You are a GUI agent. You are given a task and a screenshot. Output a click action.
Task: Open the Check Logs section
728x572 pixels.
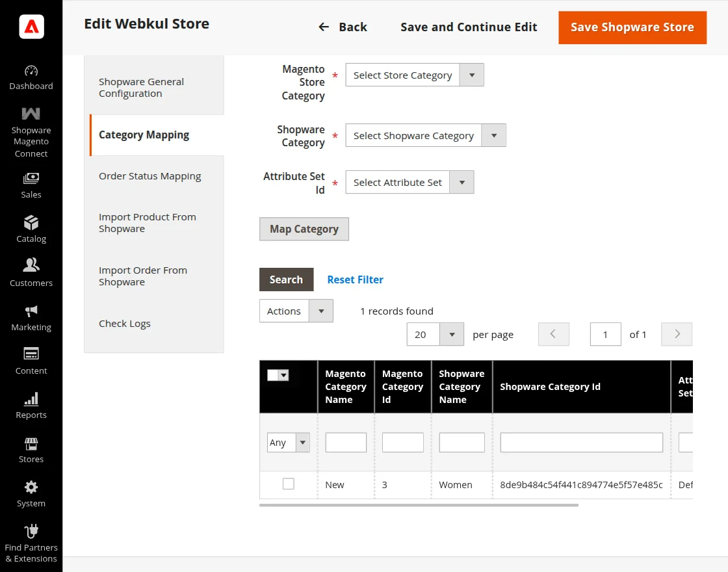click(124, 323)
